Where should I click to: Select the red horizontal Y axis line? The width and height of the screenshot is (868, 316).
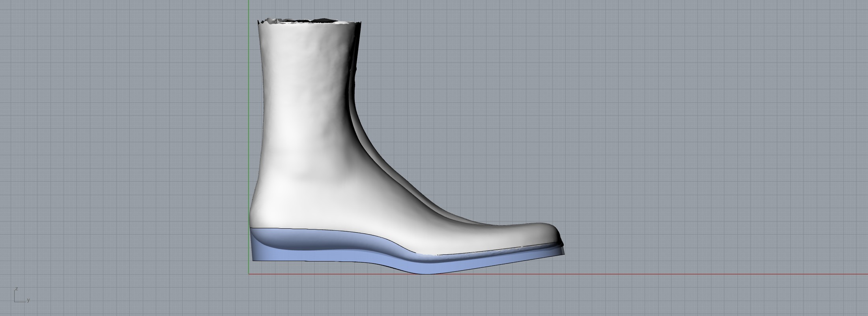pyautogui.click(x=671, y=274)
